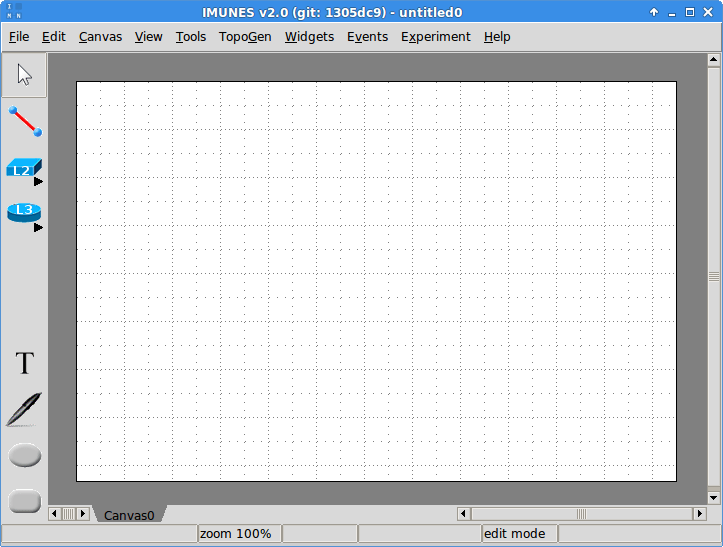
Task: Open the Canvas menu
Action: tap(100, 37)
